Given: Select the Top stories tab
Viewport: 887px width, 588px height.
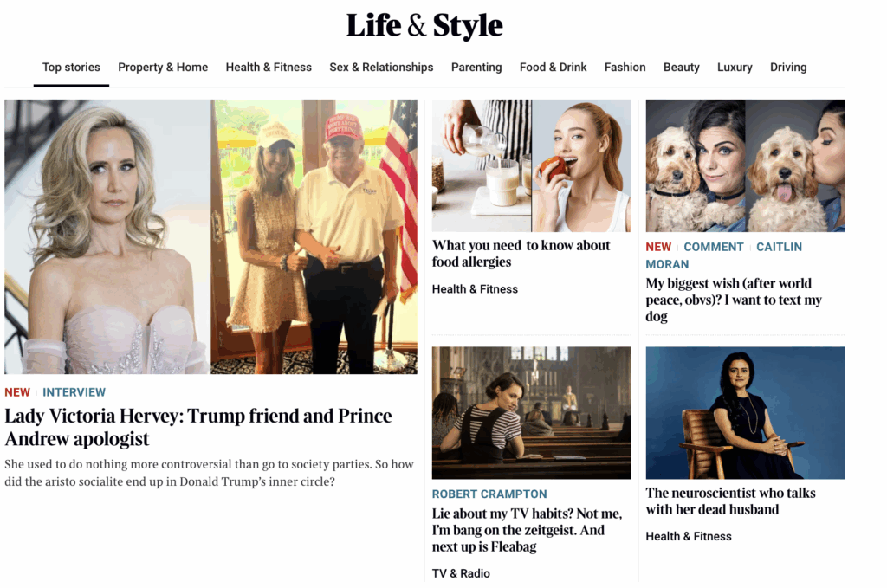Looking at the screenshot, I should tap(71, 68).
